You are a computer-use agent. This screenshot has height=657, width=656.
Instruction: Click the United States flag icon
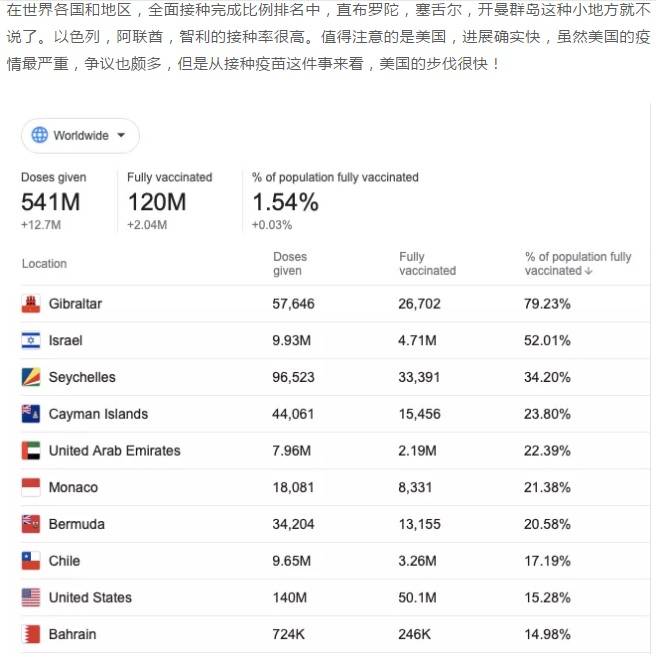31,598
